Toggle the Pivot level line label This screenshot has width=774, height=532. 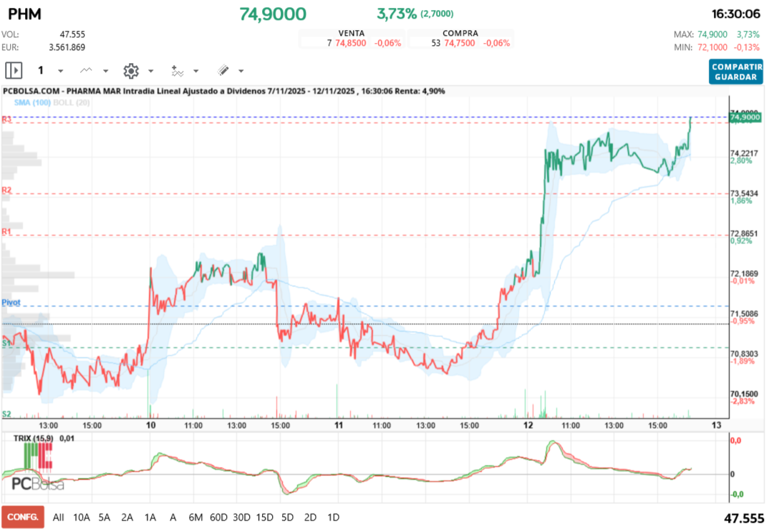point(10,302)
